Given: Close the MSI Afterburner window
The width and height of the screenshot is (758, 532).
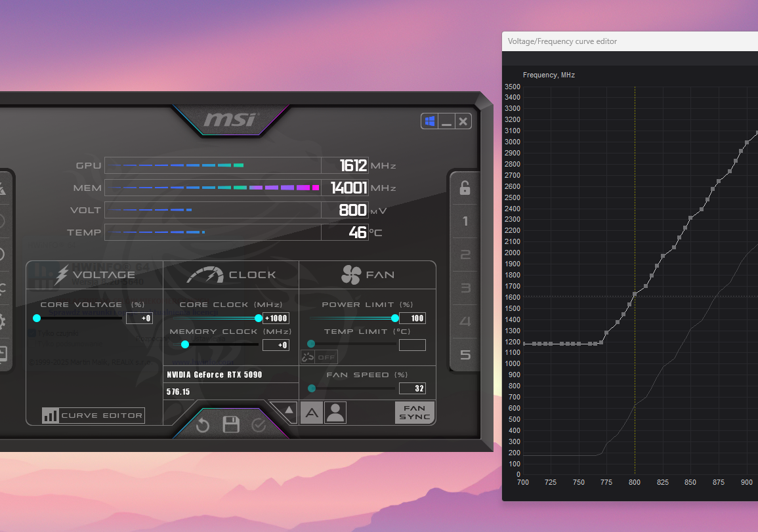Looking at the screenshot, I should [463, 121].
